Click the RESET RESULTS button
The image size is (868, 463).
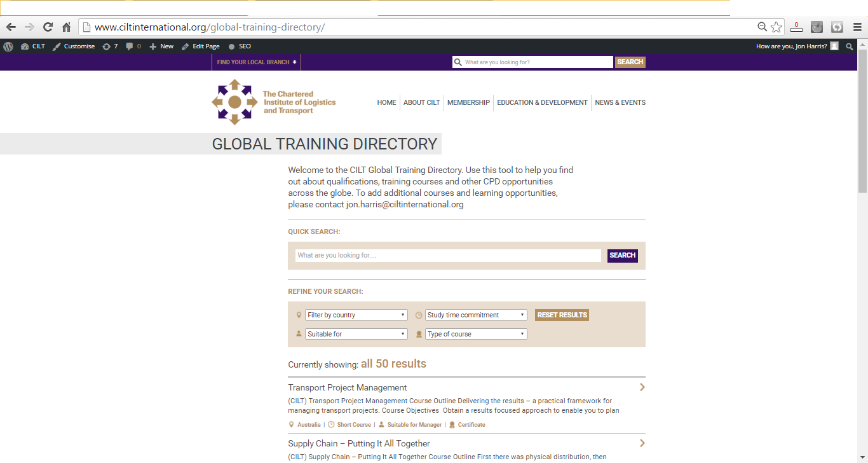click(x=562, y=315)
